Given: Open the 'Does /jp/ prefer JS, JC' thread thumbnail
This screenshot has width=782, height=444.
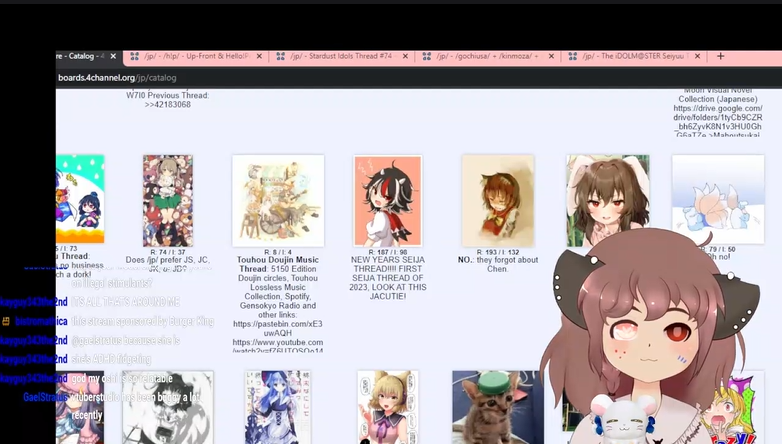Looking at the screenshot, I should (168, 200).
